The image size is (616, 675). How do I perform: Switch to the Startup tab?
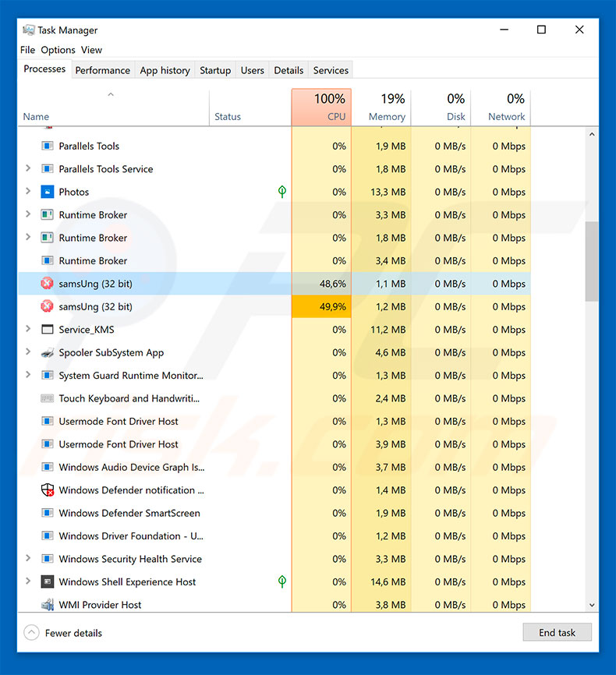click(x=215, y=70)
